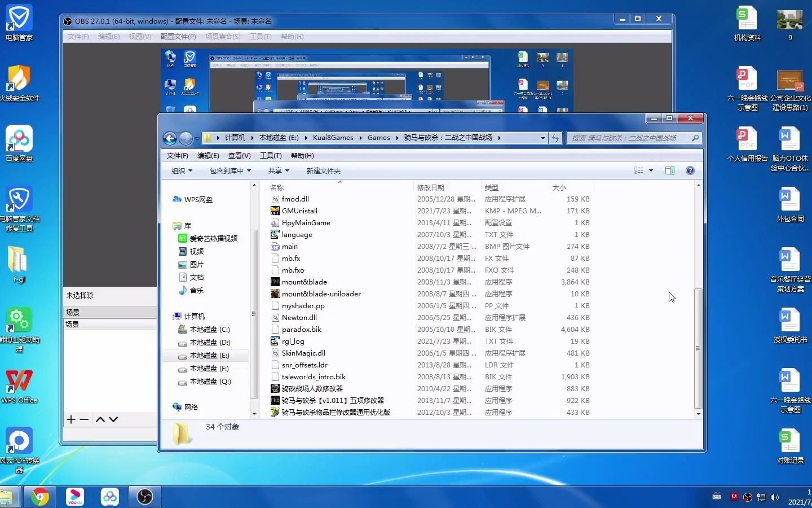Viewport: 812px width, 508px height.
Task: Select the rgl_log text file icon
Action: pyautogui.click(x=275, y=341)
